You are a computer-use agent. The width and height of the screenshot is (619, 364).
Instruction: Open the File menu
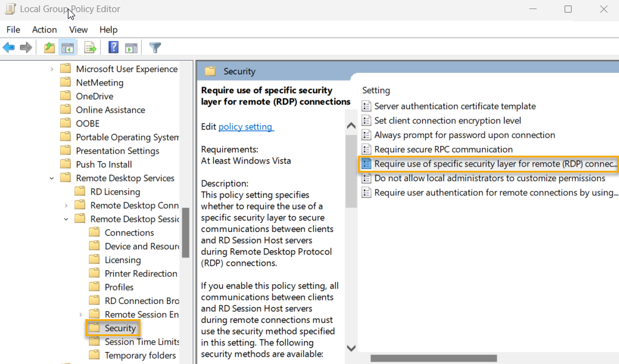(13, 29)
